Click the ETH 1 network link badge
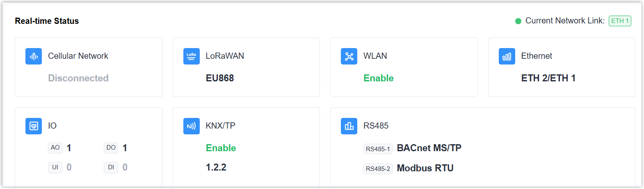Viewport: 644px width, 189px height. pyautogui.click(x=620, y=21)
